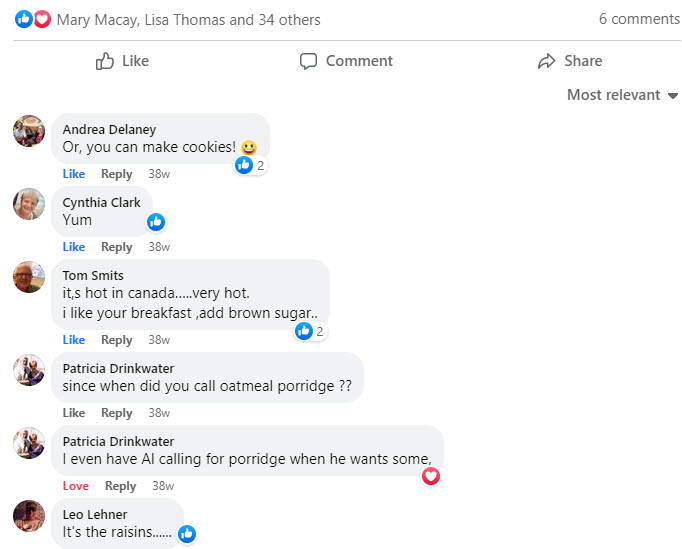Expand the 6 comments list
Screen dimensions: 682x549
click(639, 19)
